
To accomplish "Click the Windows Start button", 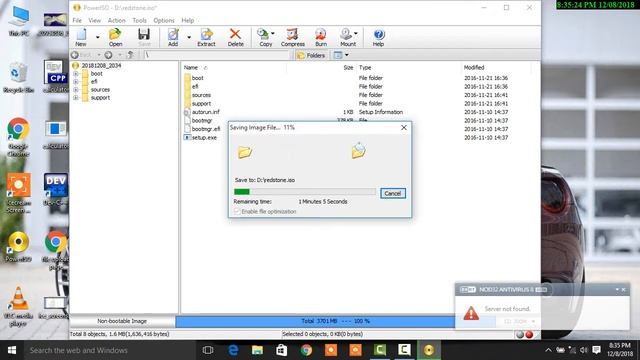I will click(12, 350).
